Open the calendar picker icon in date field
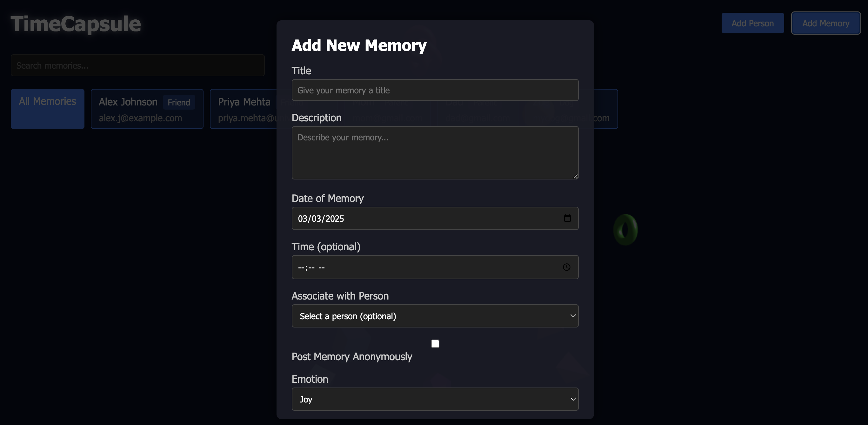Image resolution: width=868 pixels, height=425 pixels. [567, 219]
